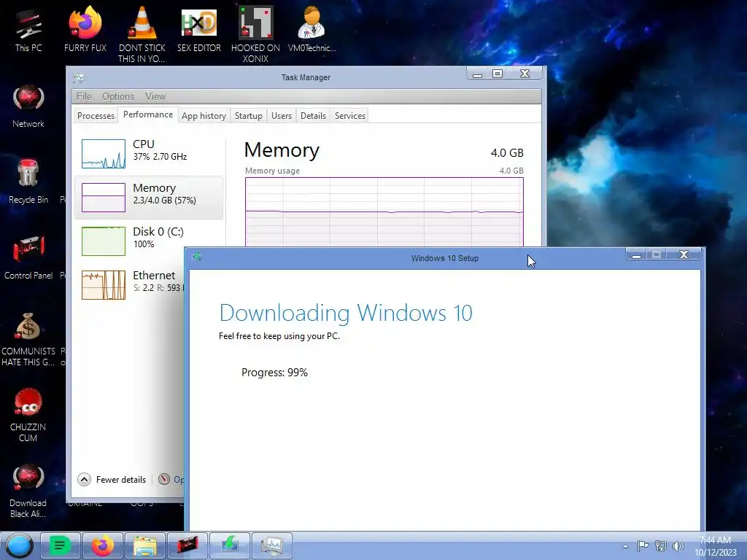747x560 pixels.
Task: Select the Disk 0 (C:) performance entry
Action: pyautogui.click(x=149, y=241)
